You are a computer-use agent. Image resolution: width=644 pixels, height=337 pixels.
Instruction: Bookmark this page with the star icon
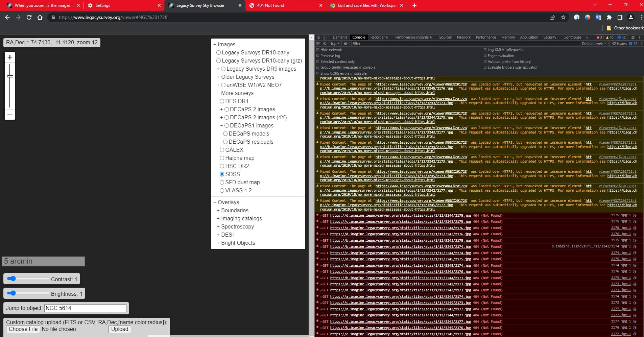(x=563, y=17)
